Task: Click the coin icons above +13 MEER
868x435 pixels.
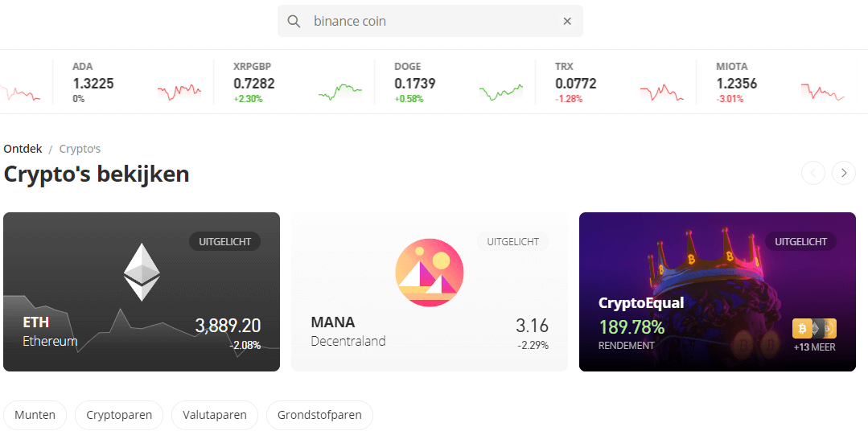Action: (x=814, y=329)
